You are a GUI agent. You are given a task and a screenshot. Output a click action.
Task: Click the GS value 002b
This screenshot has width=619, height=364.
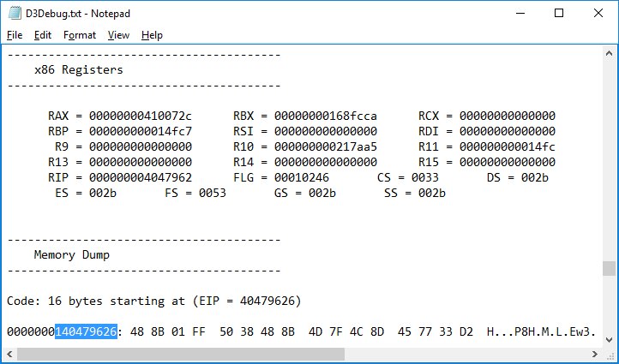322,193
